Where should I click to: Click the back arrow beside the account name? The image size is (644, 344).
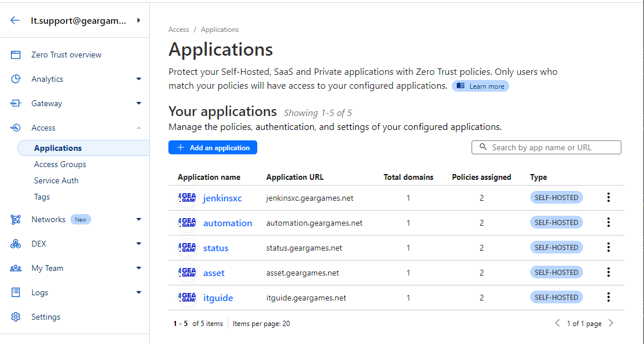[x=15, y=20]
